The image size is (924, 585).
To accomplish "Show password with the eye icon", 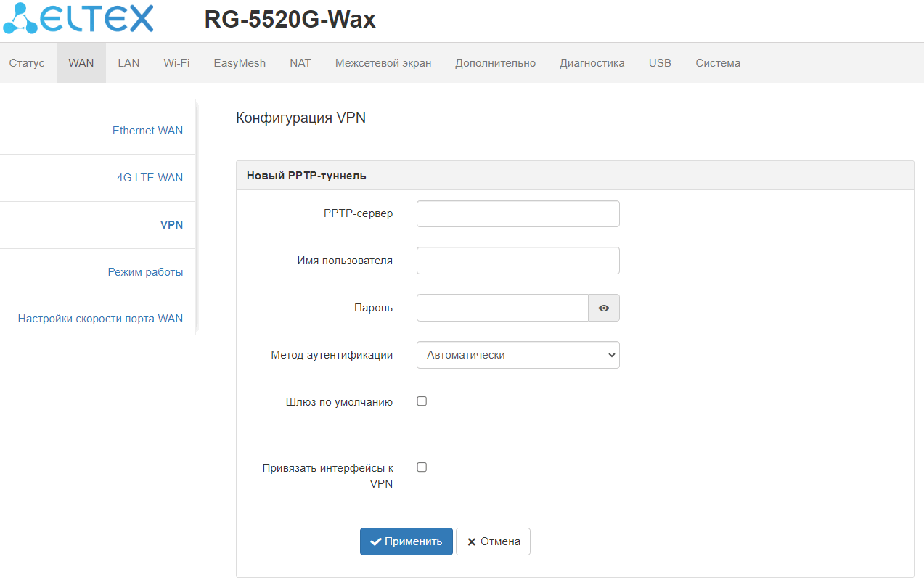I will [604, 308].
